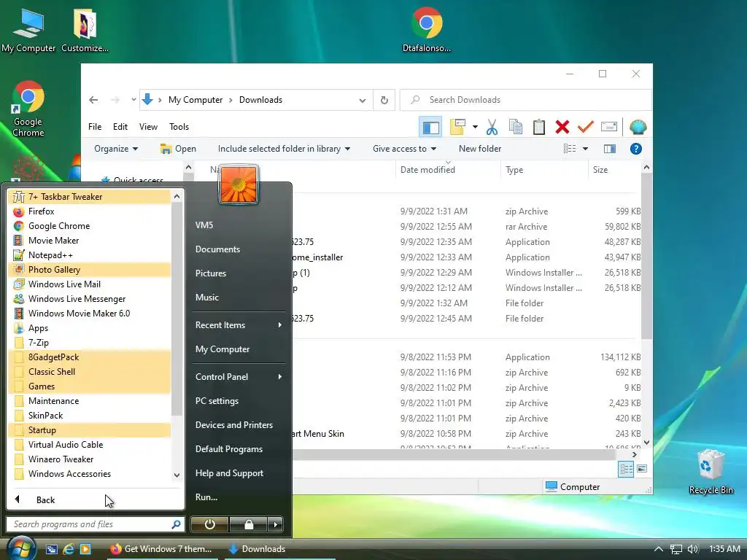Open the Recycle Bin desktop icon

pos(711,472)
